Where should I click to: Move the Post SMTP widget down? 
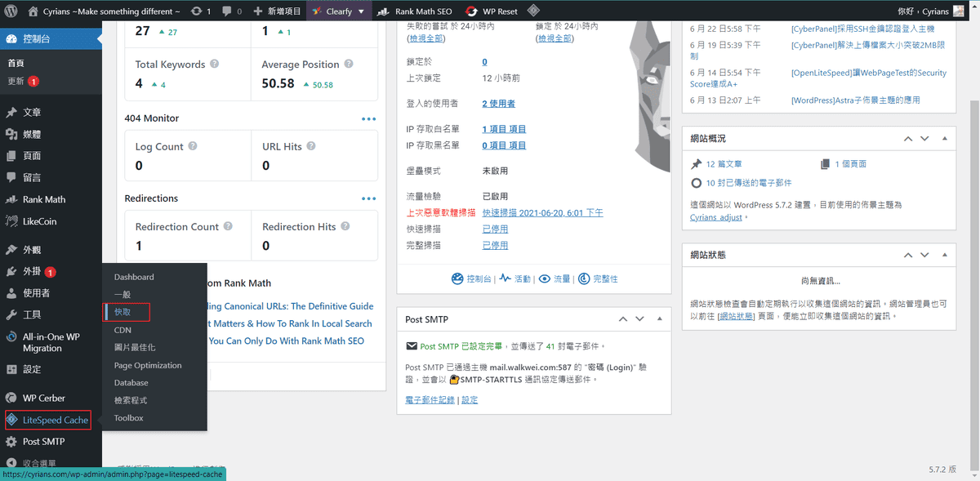coord(639,319)
